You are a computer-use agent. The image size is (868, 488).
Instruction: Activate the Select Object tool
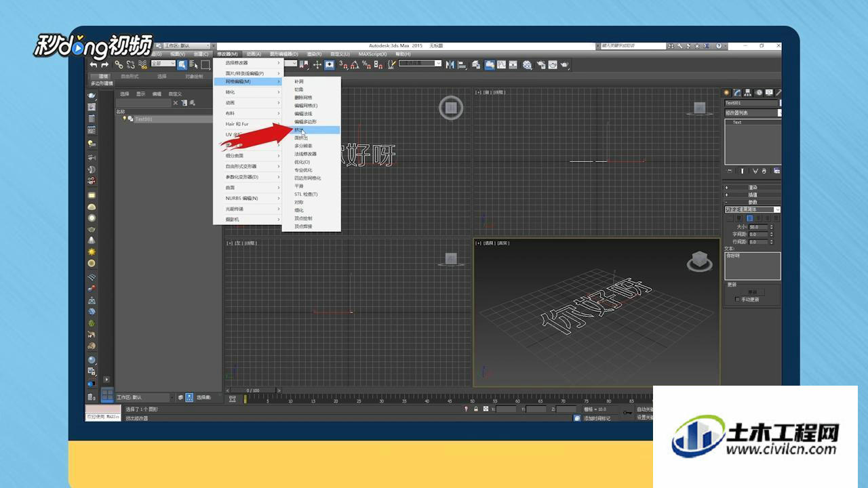[x=182, y=64]
